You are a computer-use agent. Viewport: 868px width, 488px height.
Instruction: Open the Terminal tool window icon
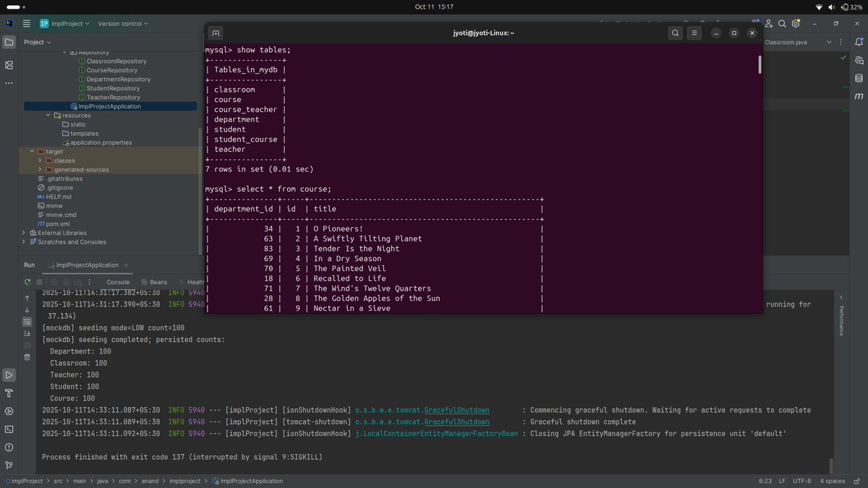(x=9, y=429)
